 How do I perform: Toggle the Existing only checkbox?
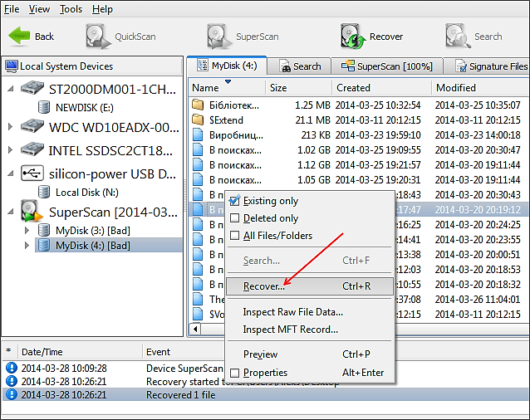(234, 201)
